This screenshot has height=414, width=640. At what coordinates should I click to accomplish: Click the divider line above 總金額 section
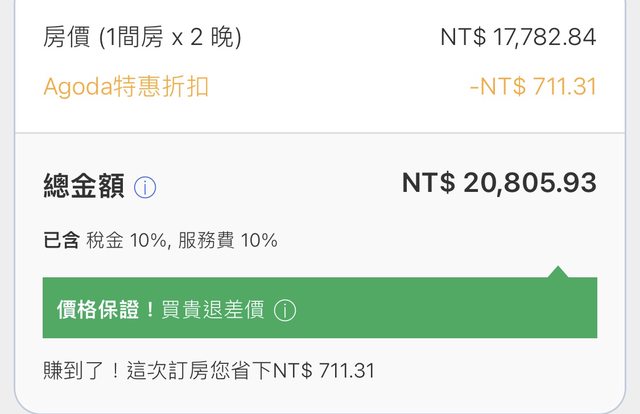tap(320, 133)
